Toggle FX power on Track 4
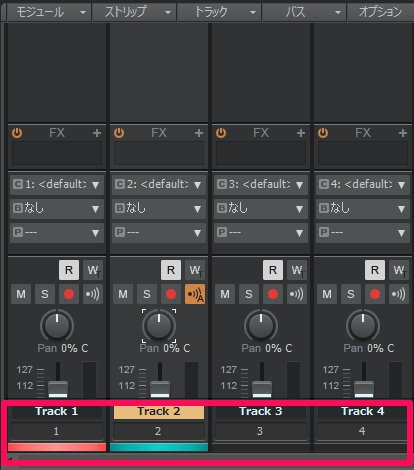This screenshot has height=470, width=414. click(323, 133)
